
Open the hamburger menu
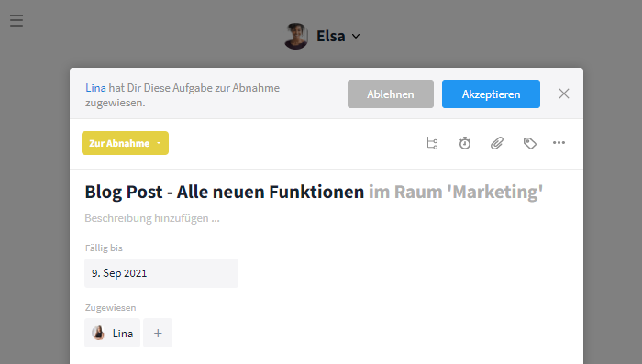(x=17, y=20)
